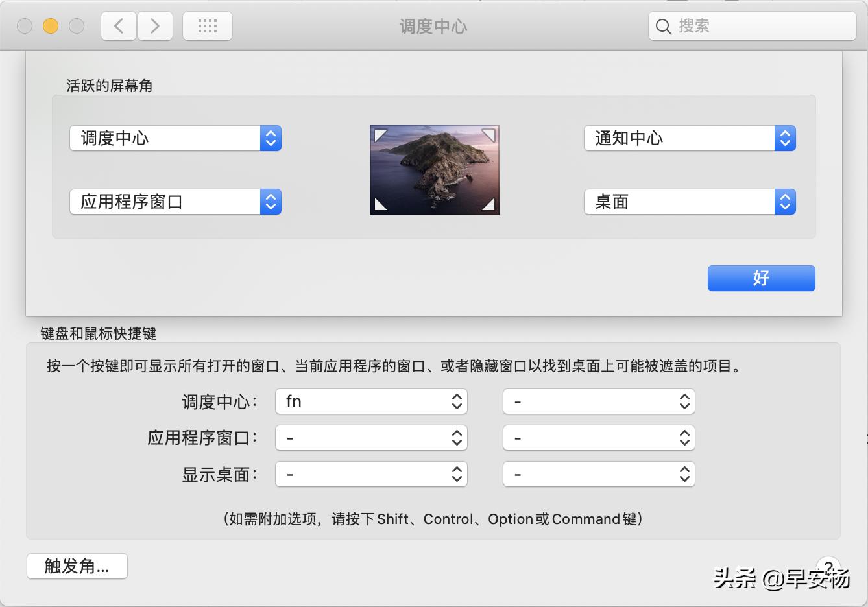Open the bottom-right hot corner dropdown set to 桌面
Screen dimensions: 868x607
tap(690, 202)
